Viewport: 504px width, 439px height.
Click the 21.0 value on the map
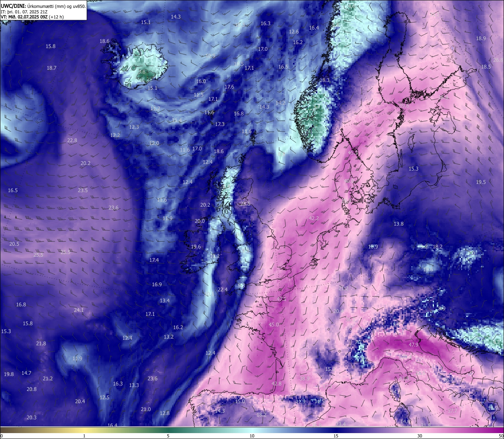click(146, 409)
